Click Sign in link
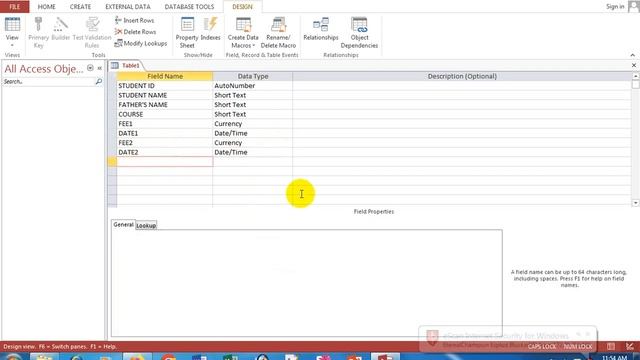This screenshot has height=360, width=640. (x=615, y=7)
